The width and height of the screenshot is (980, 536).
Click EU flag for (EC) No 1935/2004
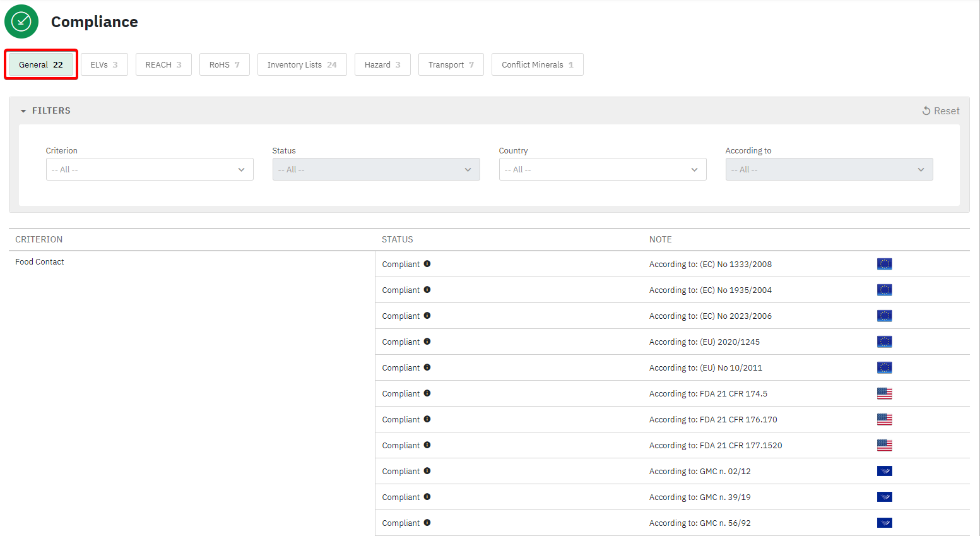(x=884, y=290)
